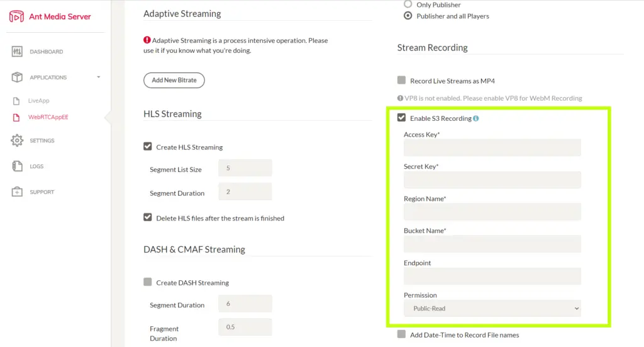Image resolution: width=644 pixels, height=347 pixels.
Task: Click the Adaptive Streaming red warning icon
Action: coord(147,40)
